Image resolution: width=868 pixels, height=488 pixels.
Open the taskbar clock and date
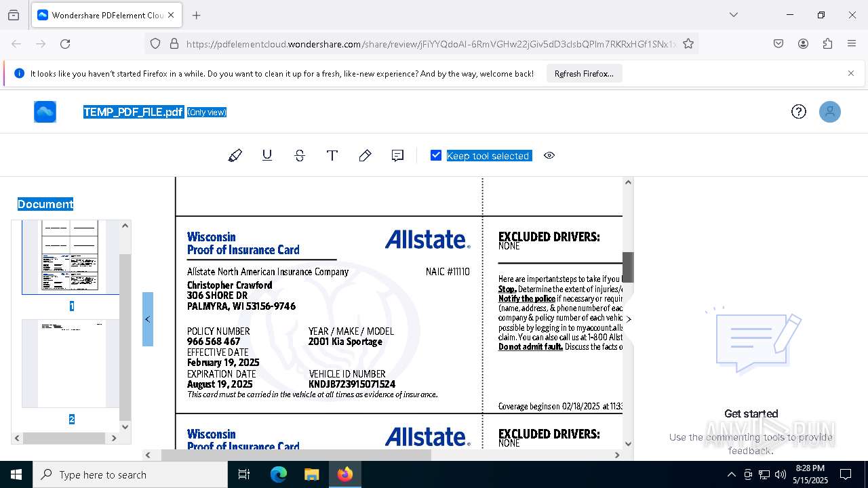click(810, 474)
